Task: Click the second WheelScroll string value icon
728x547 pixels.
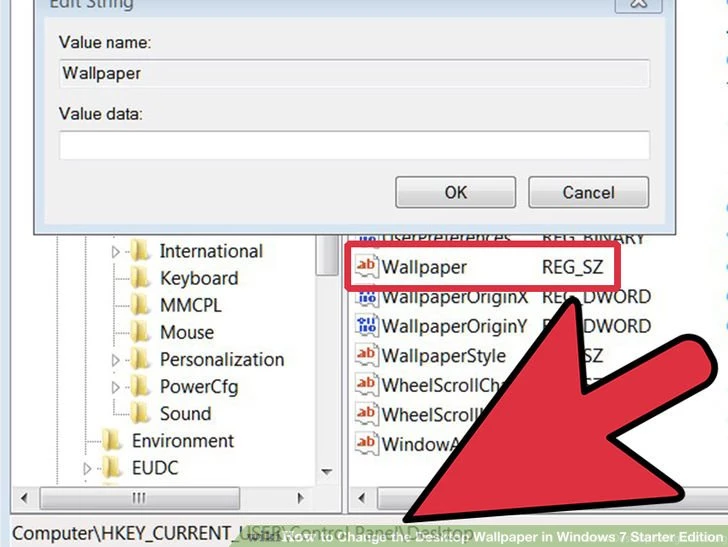Action: tap(366, 414)
